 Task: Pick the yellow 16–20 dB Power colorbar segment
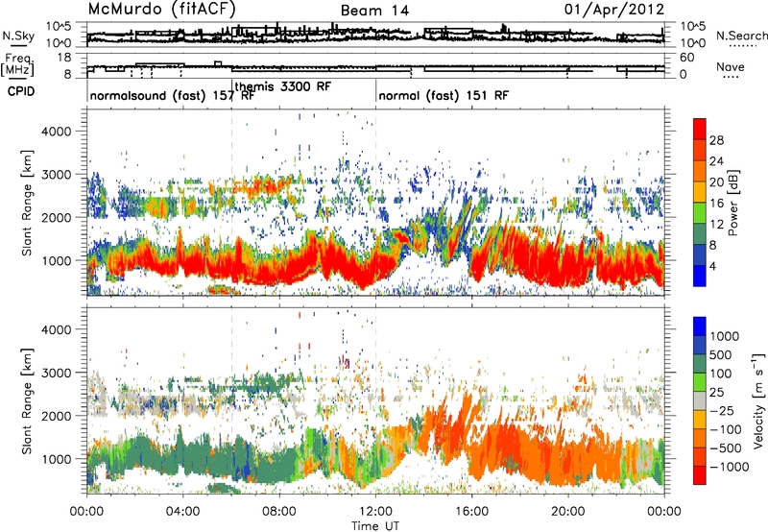coord(700,193)
